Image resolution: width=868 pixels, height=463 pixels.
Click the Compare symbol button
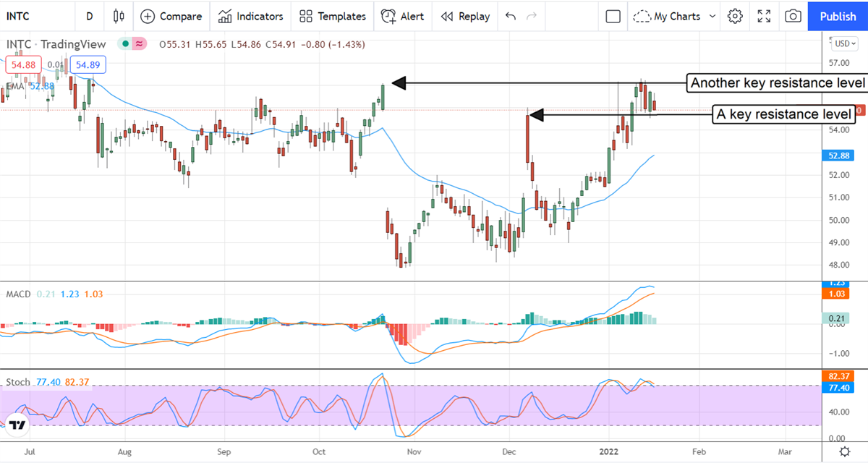pyautogui.click(x=171, y=16)
